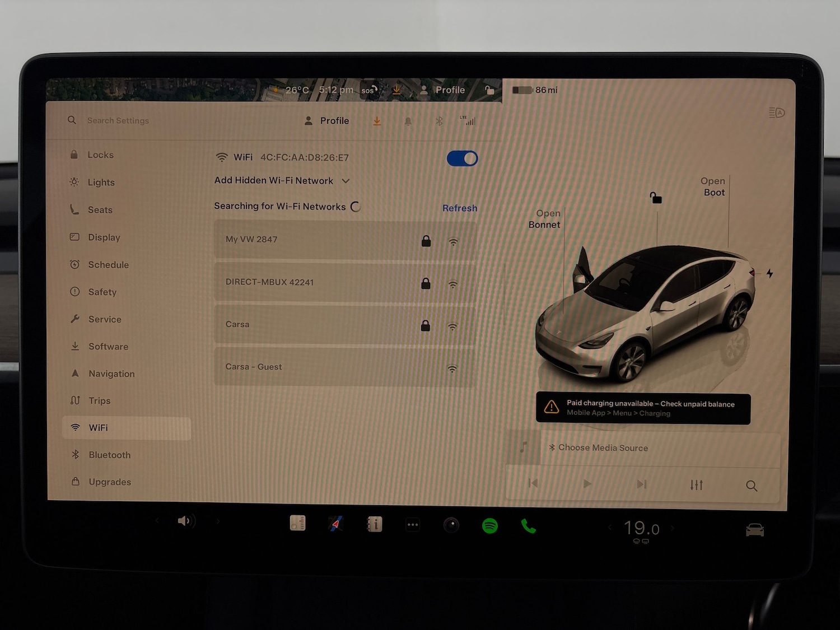
Task: Expand Add Hidden Wi-Fi Network
Action: click(282, 180)
